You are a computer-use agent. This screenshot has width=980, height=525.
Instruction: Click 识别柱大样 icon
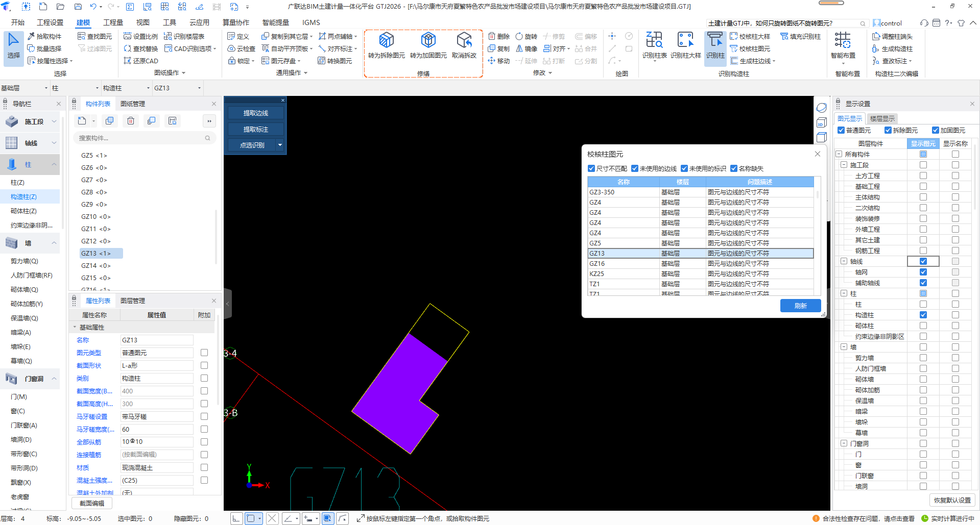tap(685, 45)
